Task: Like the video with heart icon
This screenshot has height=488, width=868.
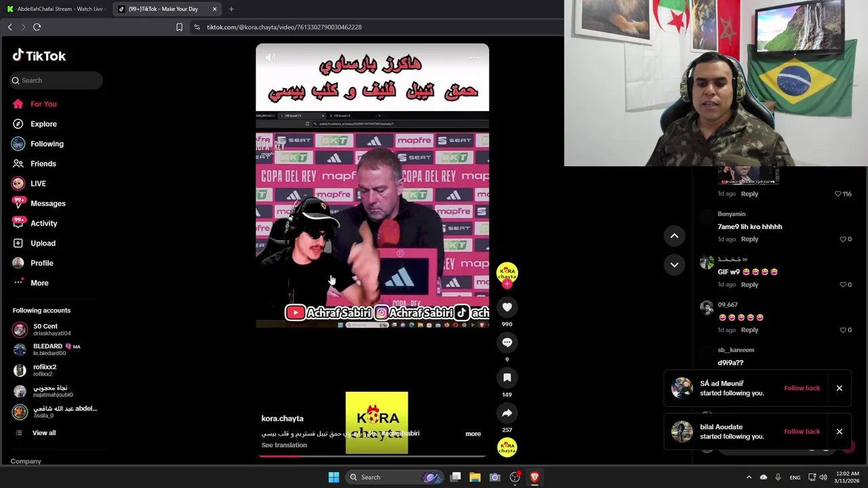Action: pyautogui.click(x=507, y=307)
